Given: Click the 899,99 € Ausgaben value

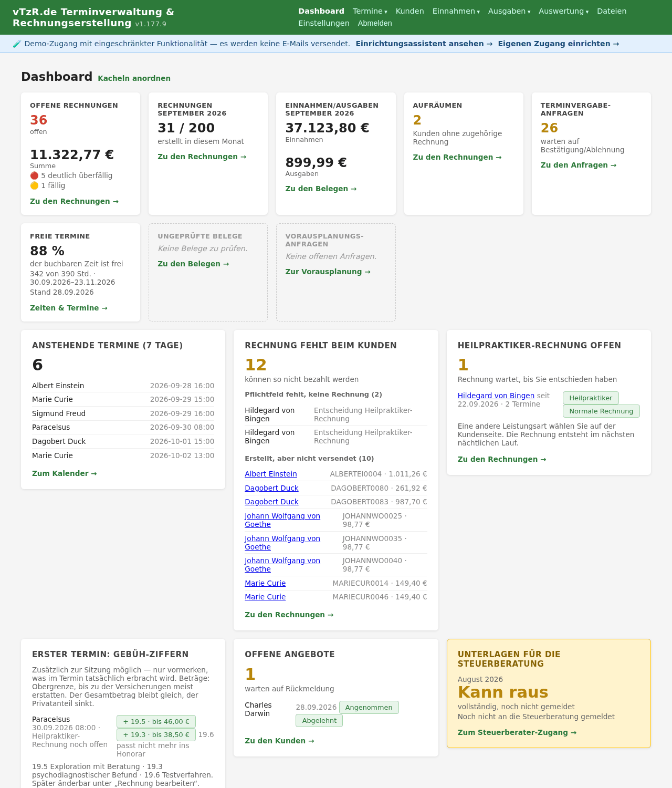Looking at the screenshot, I should [316, 162].
